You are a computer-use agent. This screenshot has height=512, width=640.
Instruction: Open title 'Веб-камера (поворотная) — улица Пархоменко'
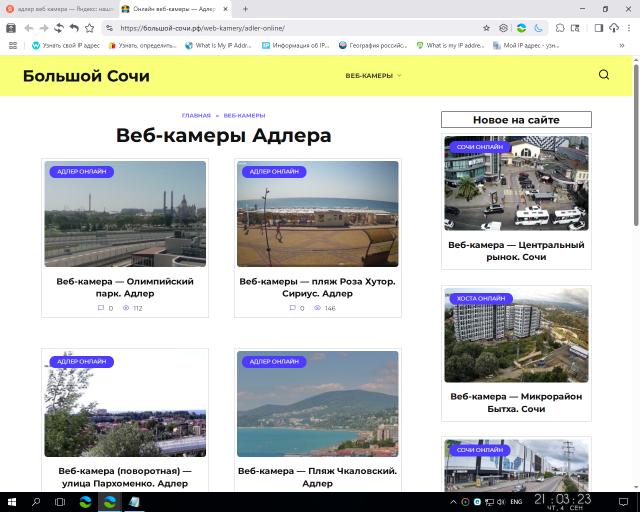tap(125, 477)
